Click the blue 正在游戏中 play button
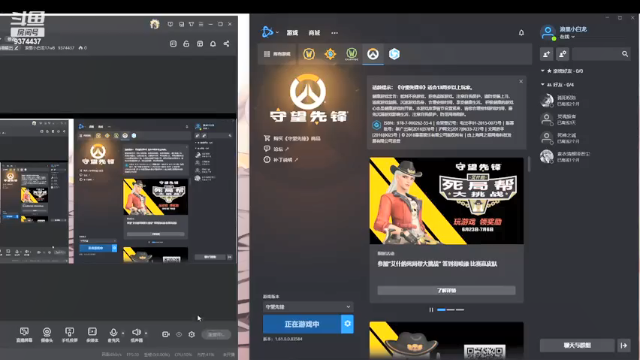Screen dimensions: 640x360 click(x=302, y=324)
